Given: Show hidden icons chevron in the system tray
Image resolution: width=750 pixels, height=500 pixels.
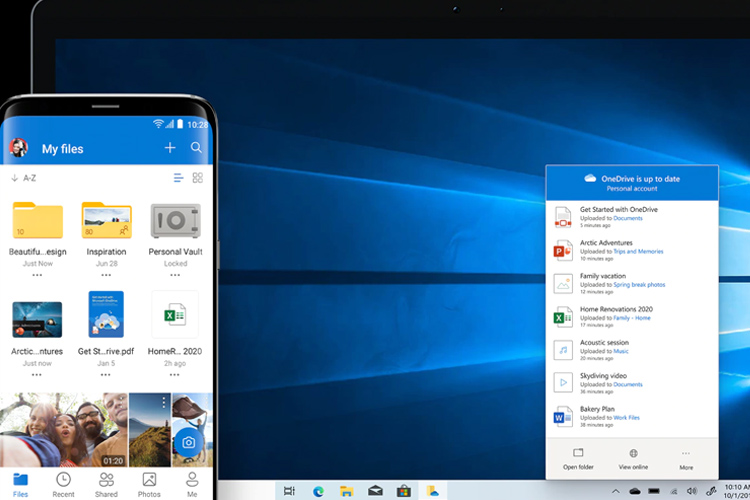Looking at the screenshot, I should point(616,491).
